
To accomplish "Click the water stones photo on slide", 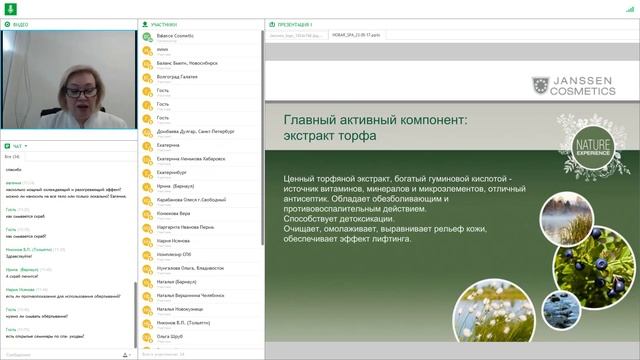I will click(x=561, y=310).
